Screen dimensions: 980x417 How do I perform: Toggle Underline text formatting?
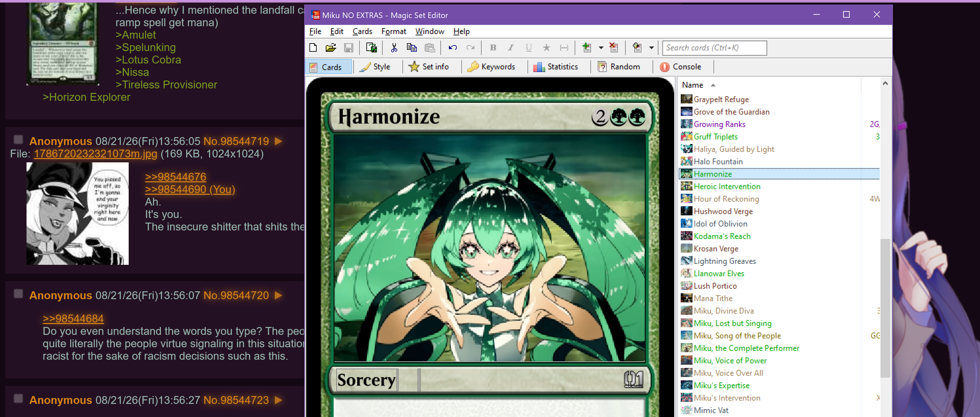pyautogui.click(x=528, y=47)
